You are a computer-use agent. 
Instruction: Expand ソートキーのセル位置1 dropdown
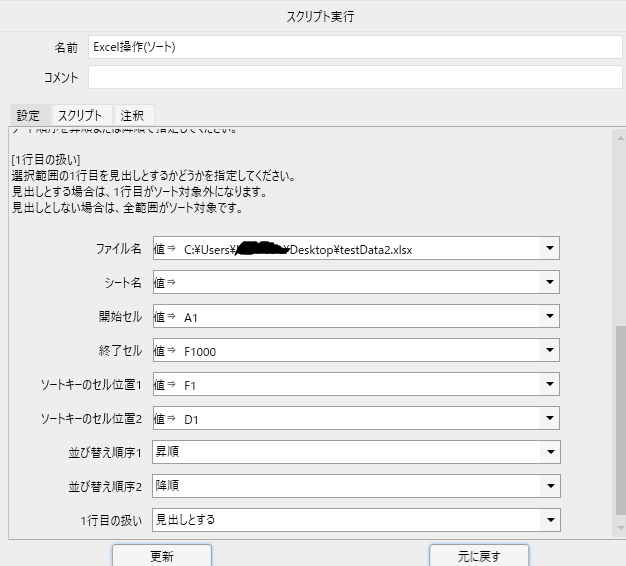[549, 385]
